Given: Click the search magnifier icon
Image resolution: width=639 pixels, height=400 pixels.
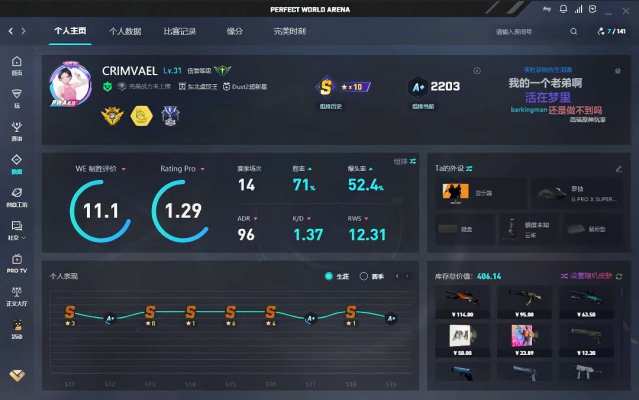Looking at the screenshot, I should pyautogui.click(x=573, y=31).
